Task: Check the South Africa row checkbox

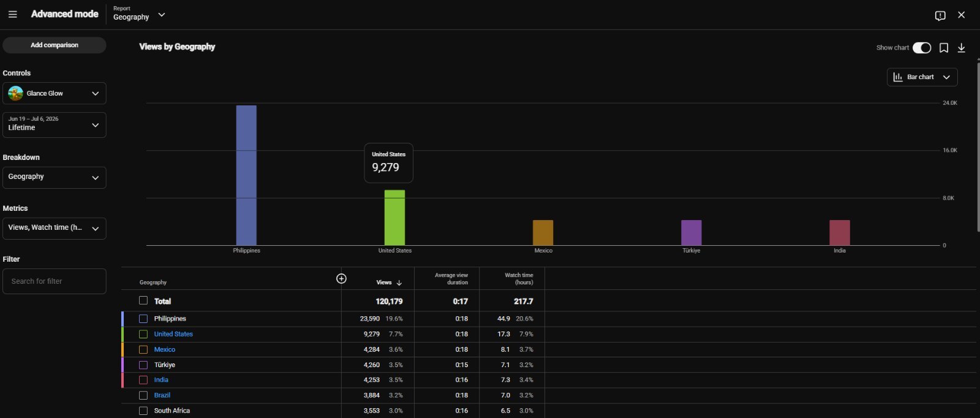Action: 143,411
